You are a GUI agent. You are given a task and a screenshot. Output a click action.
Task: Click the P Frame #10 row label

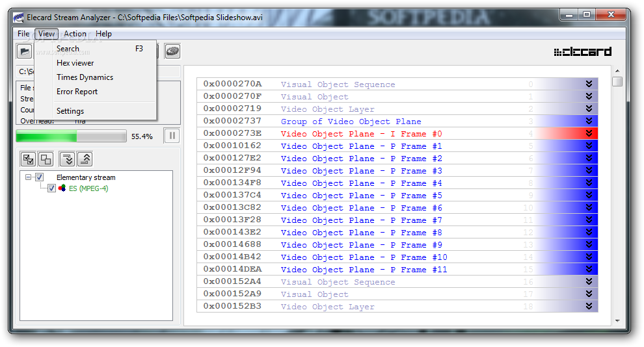(x=364, y=257)
